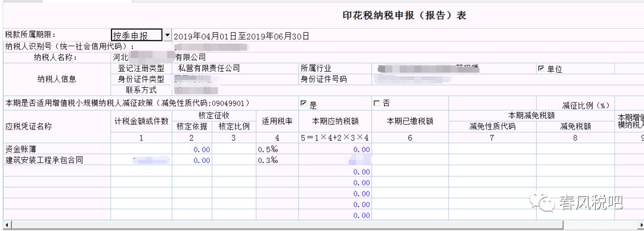644x231 pixels.
Task: Click the 计税金额或件数 column header
Action: tap(141, 121)
